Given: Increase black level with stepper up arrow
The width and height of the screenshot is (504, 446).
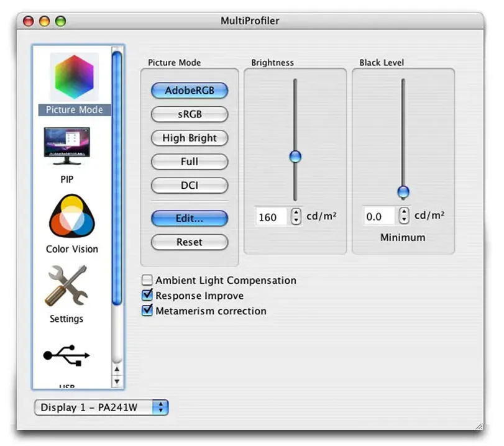Looking at the screenshot, I should coord(404,211).
